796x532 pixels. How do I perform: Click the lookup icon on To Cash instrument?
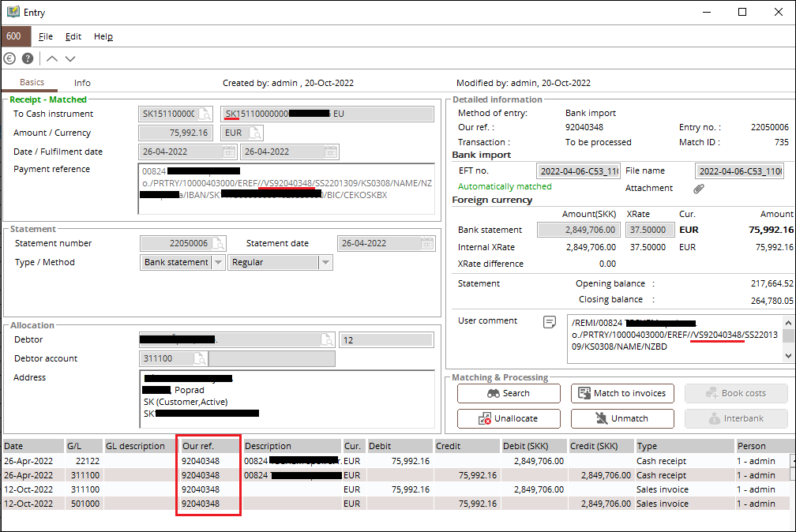[x=206, y=114]
